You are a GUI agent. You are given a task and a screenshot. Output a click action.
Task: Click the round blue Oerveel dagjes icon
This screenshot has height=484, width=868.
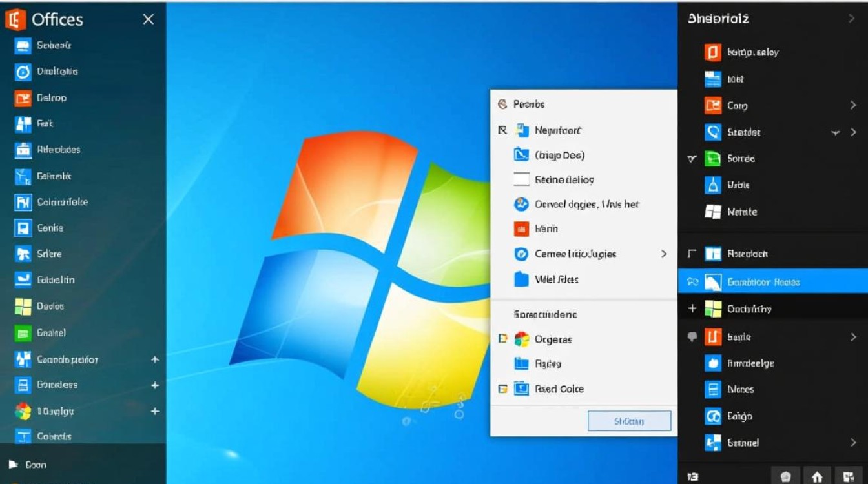[x=521, y=205]
